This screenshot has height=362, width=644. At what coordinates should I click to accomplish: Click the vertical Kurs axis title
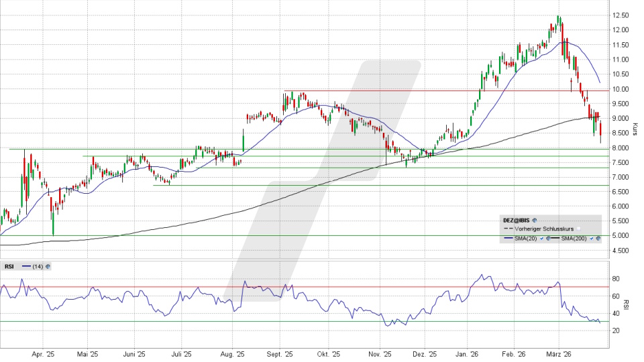point(635,127)
